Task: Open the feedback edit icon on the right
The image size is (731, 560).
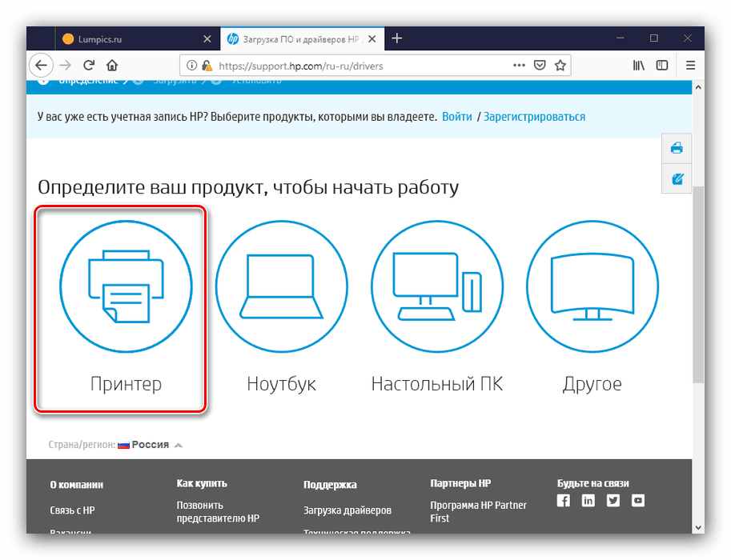Action: pos(677,178)
